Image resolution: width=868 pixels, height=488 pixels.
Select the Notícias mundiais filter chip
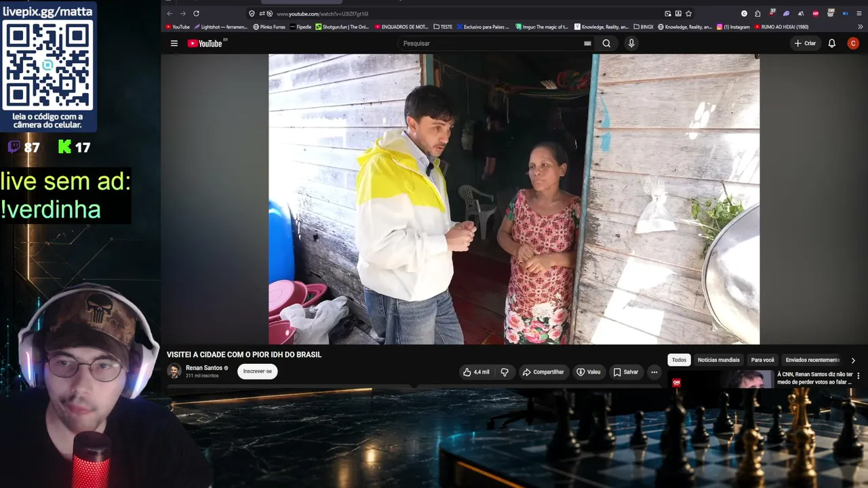[x=719, y=360]
